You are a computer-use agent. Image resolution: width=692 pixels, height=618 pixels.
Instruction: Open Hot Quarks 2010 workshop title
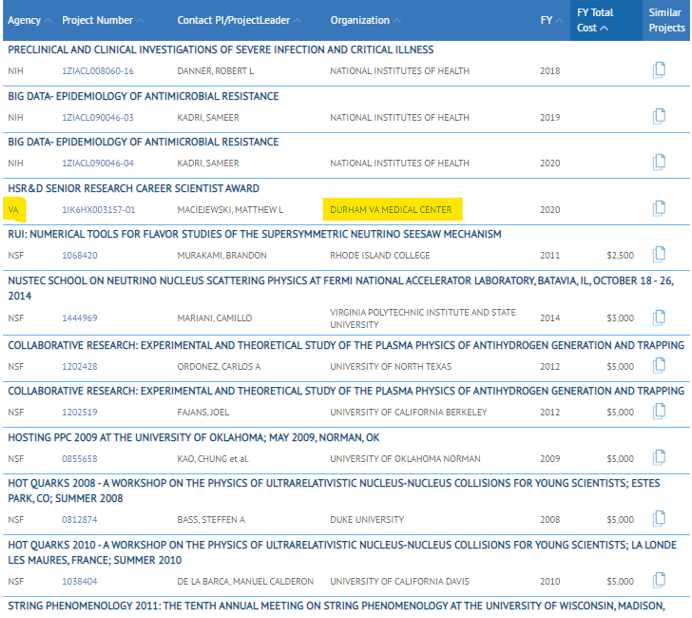point(342,552)
